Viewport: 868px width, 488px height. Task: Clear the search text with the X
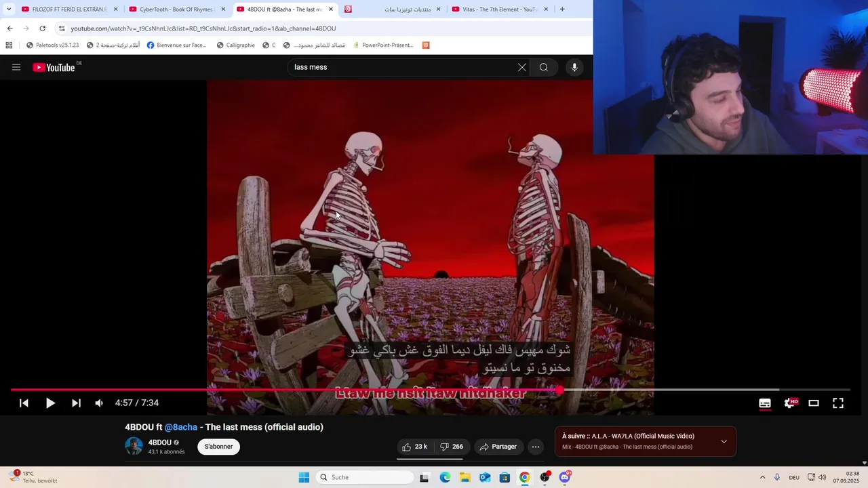tap(522, 67)
